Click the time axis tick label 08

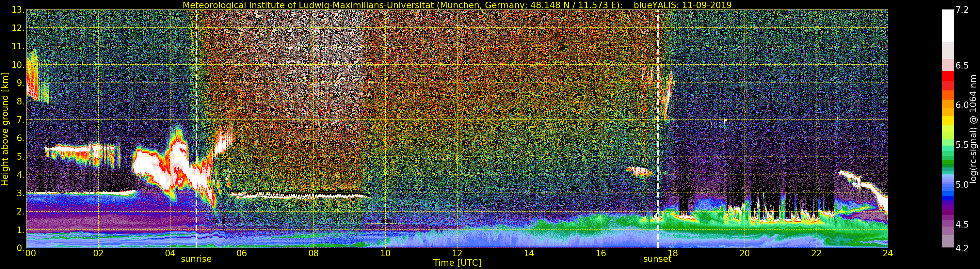(x=313, y=253)
